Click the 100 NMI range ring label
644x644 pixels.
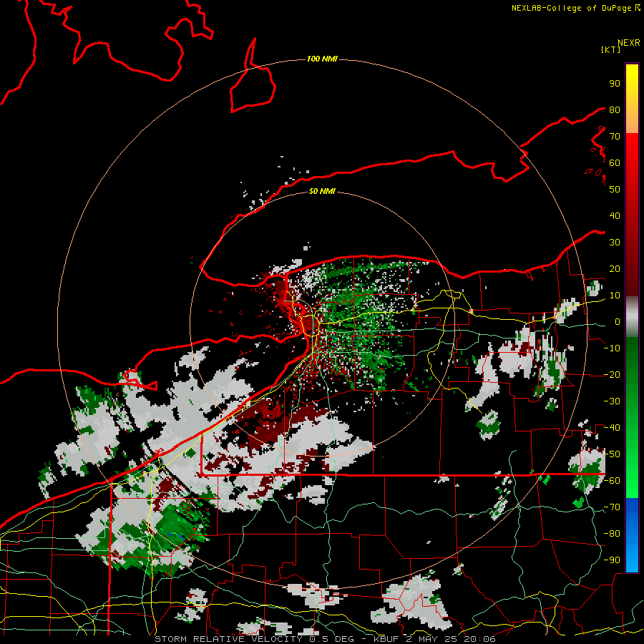322,59
